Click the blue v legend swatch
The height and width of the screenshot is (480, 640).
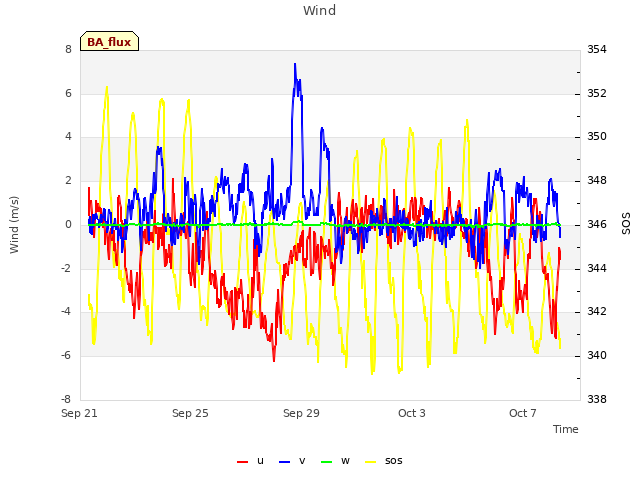coord(284,462)
